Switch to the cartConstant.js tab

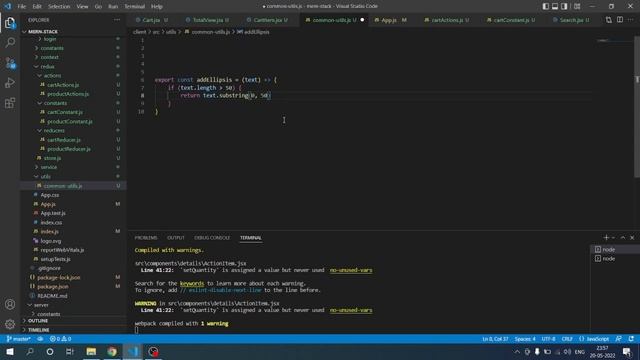[511, 20]
